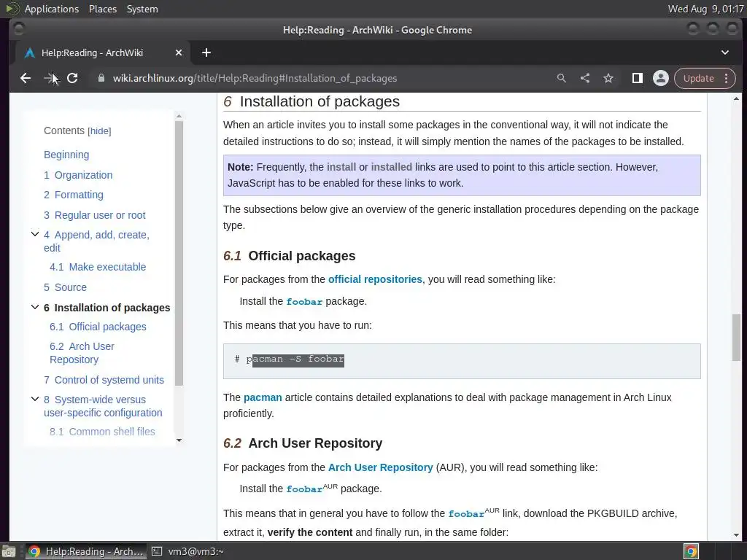747x560 pixels.
Task: Click the Contents scrollbar down arrow
Action: point(179,440)
